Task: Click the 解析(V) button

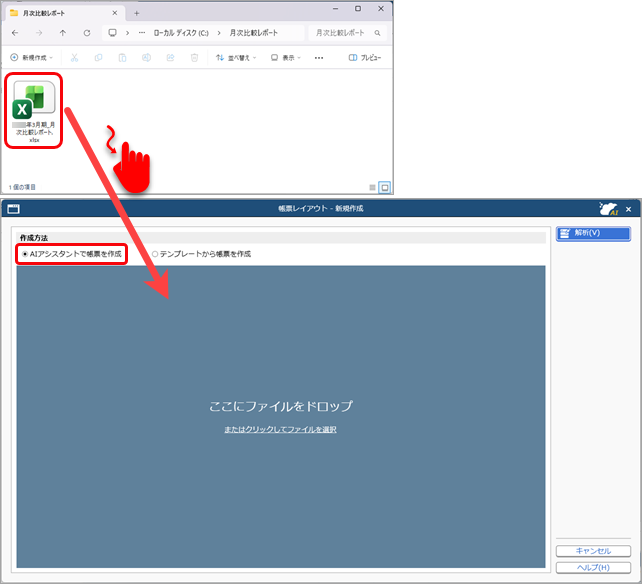Action: [x=593, y=233]
